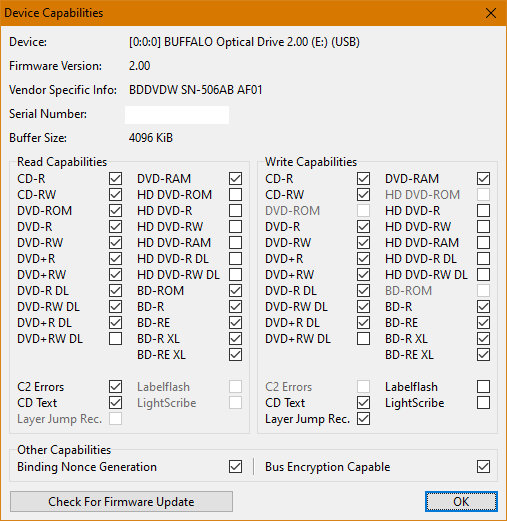
Task: Click the blank Serial Number field
Action: [x=177, y=115]
